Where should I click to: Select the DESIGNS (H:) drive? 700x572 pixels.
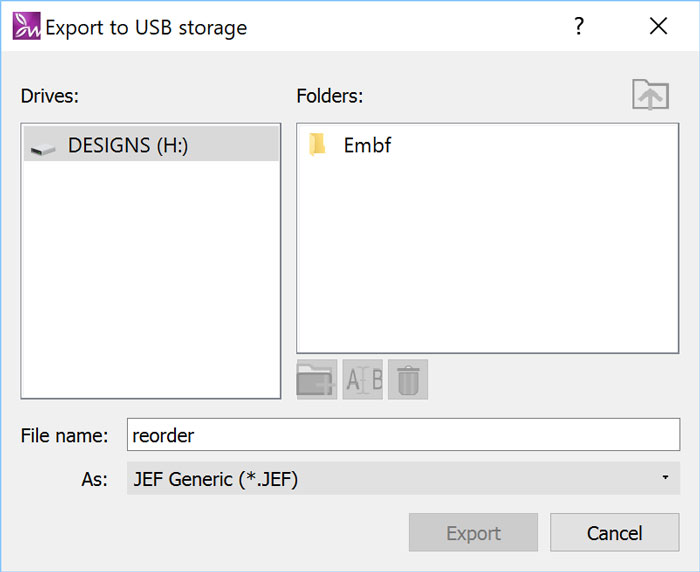coord(128,145)
